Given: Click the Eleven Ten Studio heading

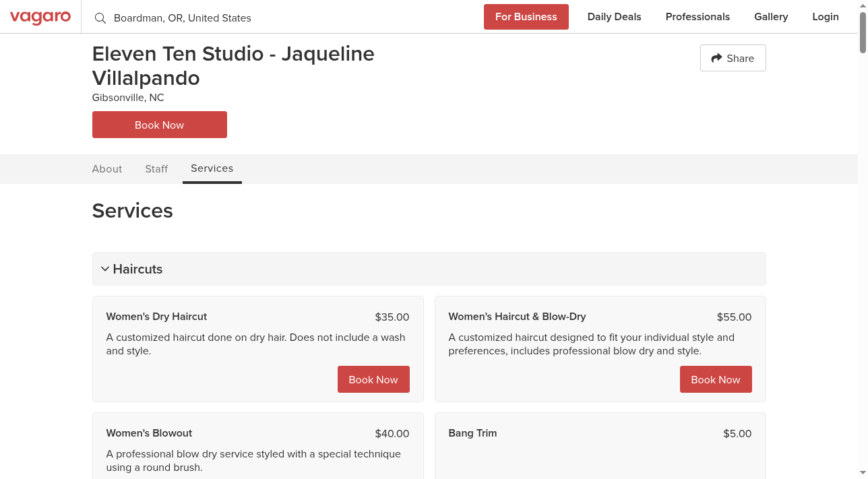Looking at the screenshot, I should (233, 65).
